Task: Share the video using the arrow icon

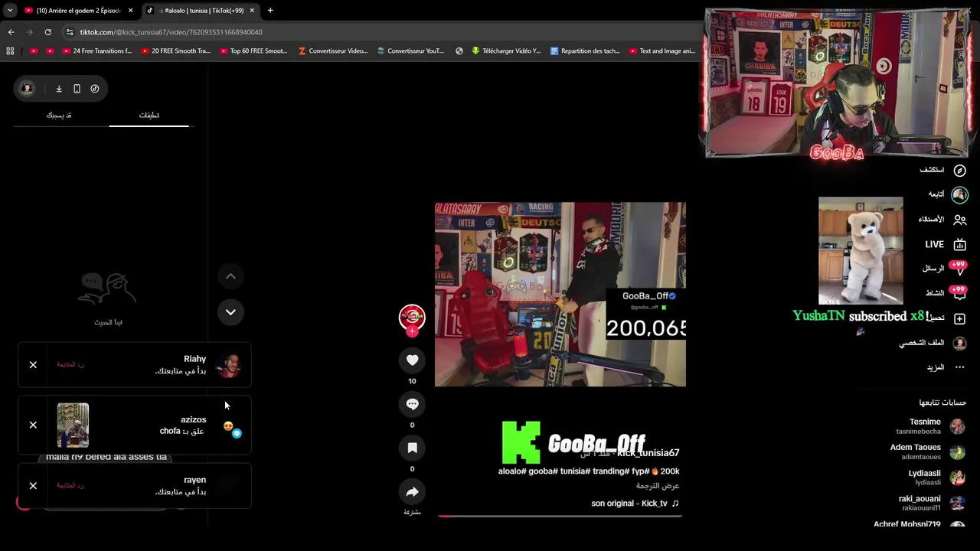Action: [412, 491]
